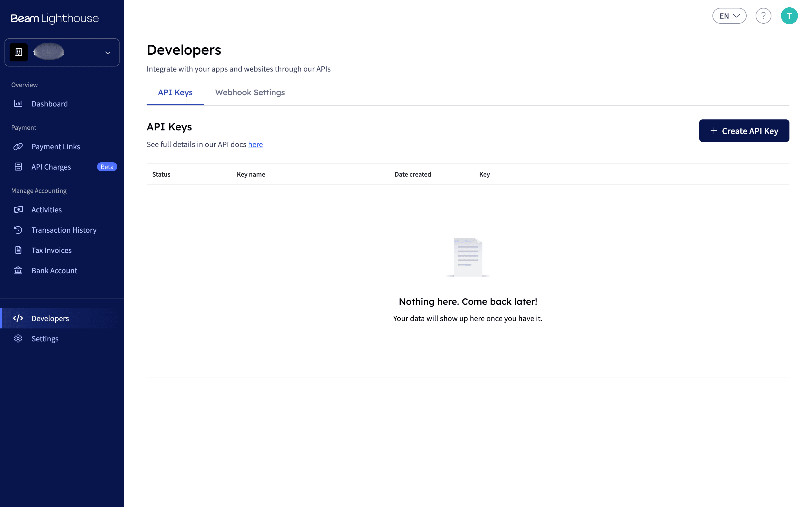This screenshot has width=812, height=507.
Task: Switch to the Webhook Settings tab
Action: (x=250, y=93)
